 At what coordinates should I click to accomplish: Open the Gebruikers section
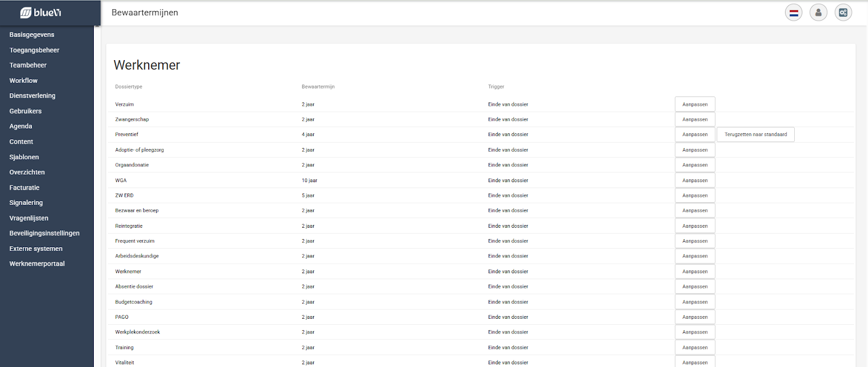(x=25, y=111)
